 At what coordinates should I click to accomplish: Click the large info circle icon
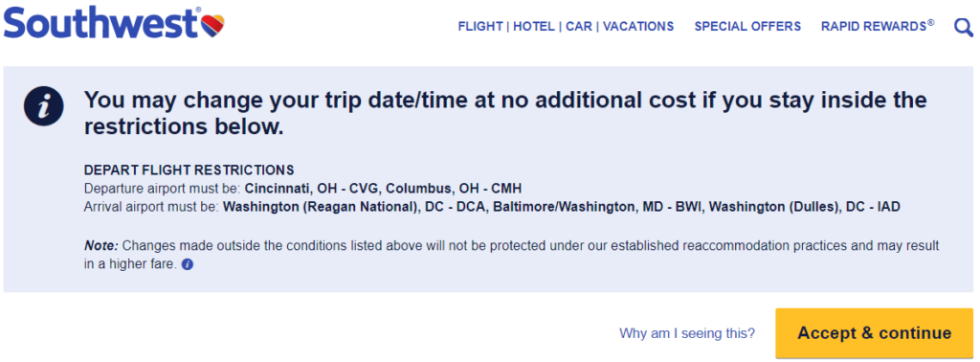(44, 107)
